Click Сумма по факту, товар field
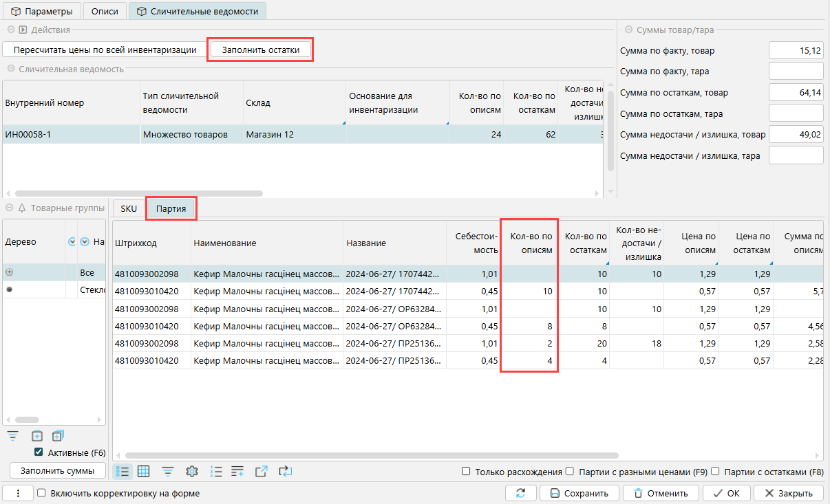The image size is (830, 504). [x=796, y=51]
